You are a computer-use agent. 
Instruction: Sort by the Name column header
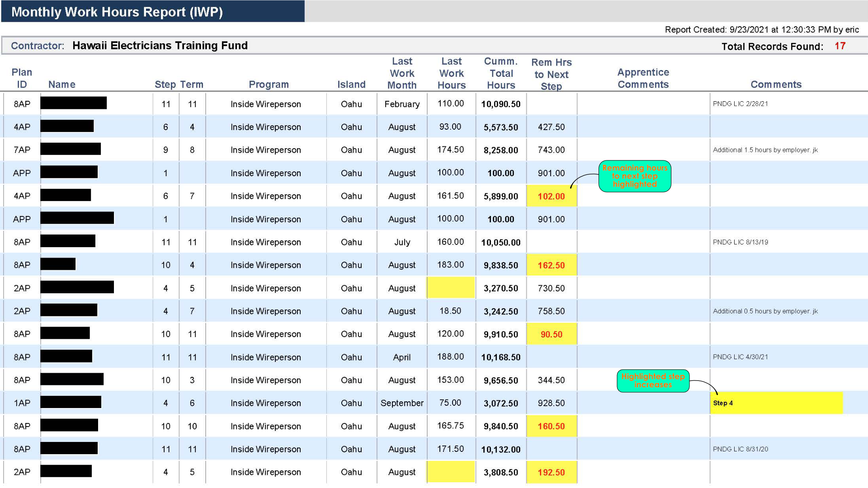point(62,84)
